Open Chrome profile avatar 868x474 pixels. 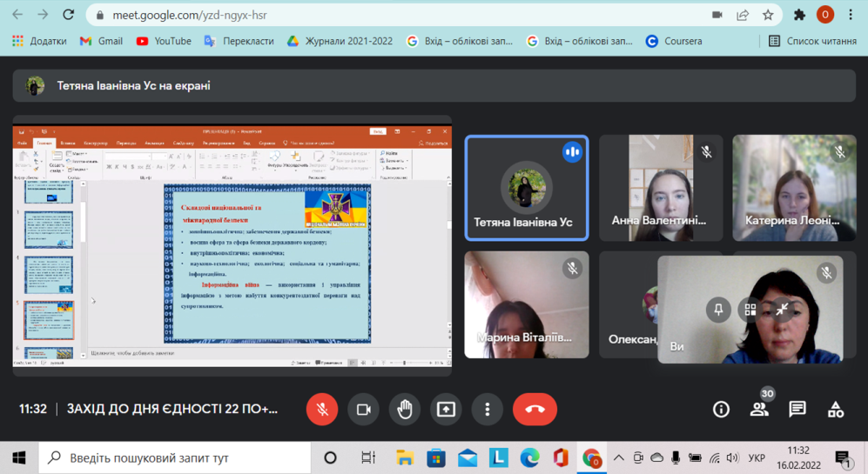click(x=824, y=15)
